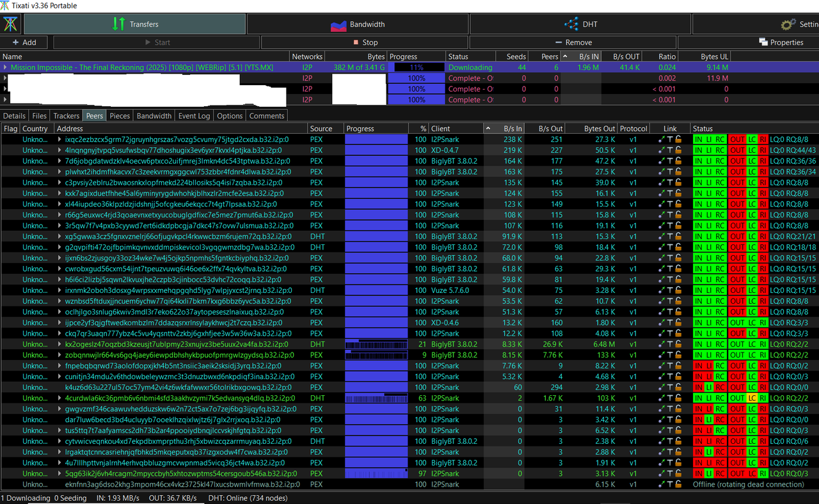Viewport: 819px width, 504px height.
Task: Click the lock icon in the xl44iupdeo36 row
Action: coord(679,204)
